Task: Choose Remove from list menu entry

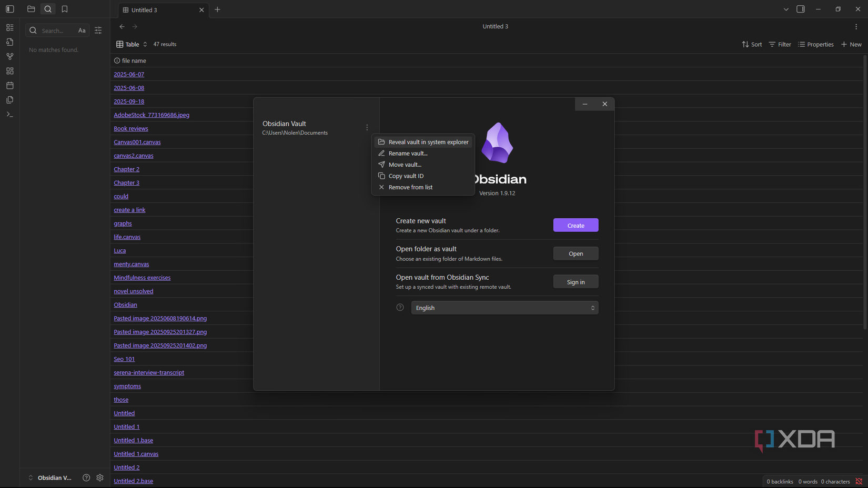Action: point(410,187)
